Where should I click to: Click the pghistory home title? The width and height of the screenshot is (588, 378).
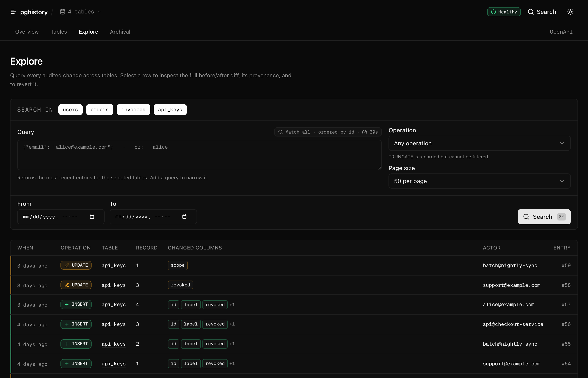coord(34,12)
